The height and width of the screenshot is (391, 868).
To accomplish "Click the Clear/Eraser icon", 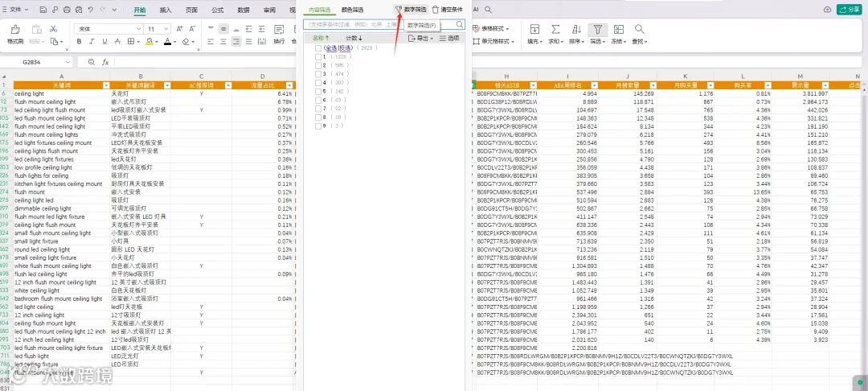I will pyautogui.click(x=186, y=42).
